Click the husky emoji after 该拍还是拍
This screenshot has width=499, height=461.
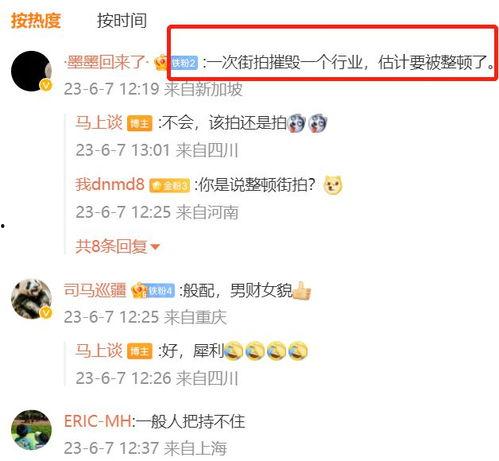click(297, 123)
